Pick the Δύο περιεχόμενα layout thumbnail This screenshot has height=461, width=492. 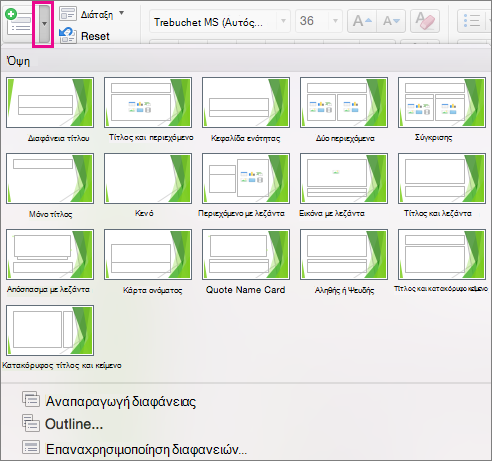tap(344, 103)
